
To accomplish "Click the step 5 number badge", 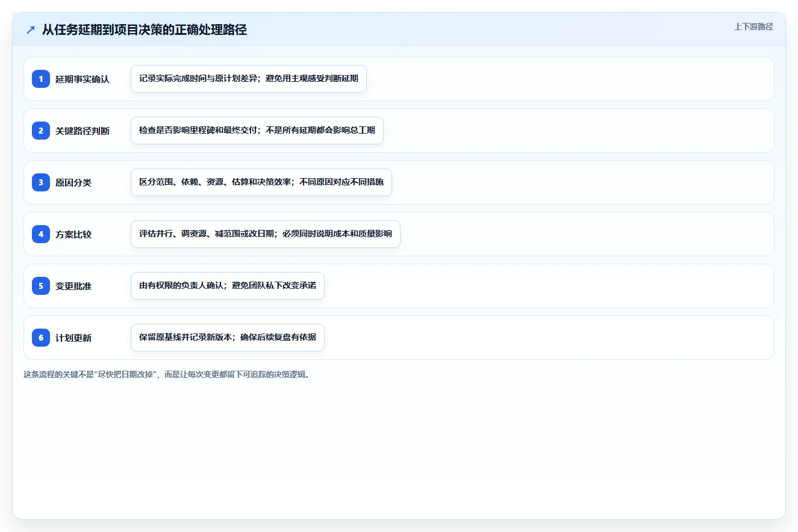I will click(41, 286).
